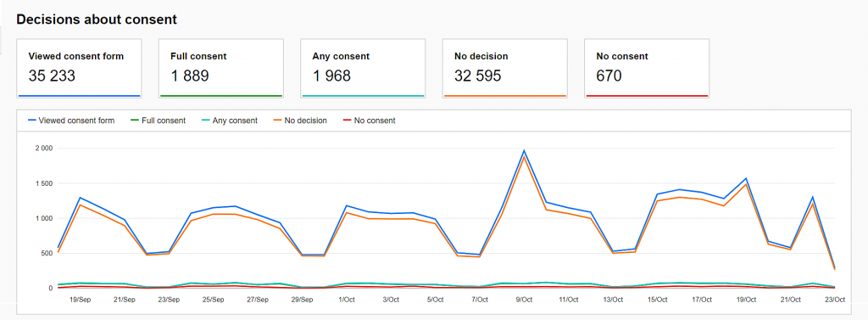Click the 2 000 y-axis label

tap(43, 148)
